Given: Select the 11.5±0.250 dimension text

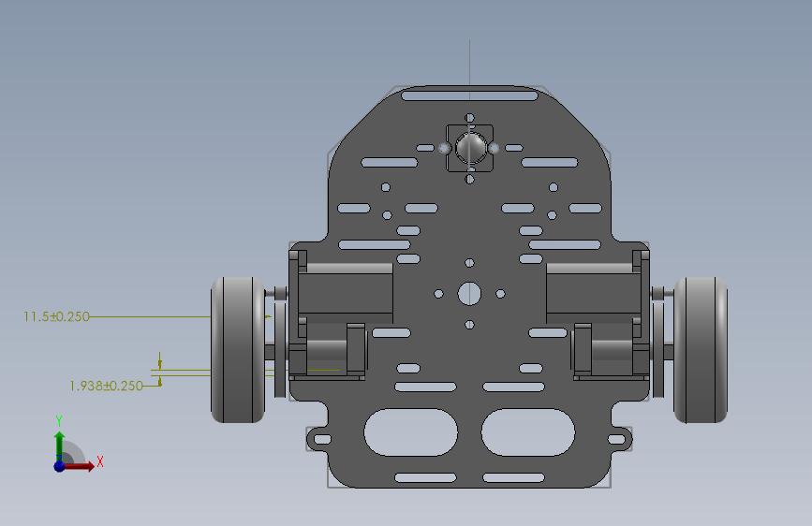Looking at the screenshot, I should (56, 316).
